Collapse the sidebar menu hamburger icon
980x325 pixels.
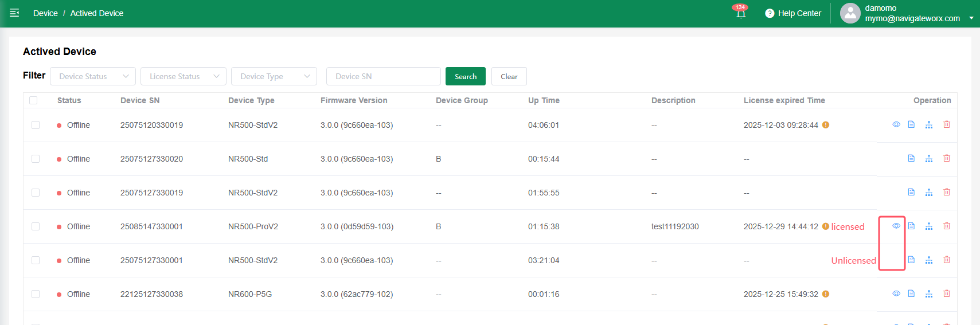click(14, 13)
